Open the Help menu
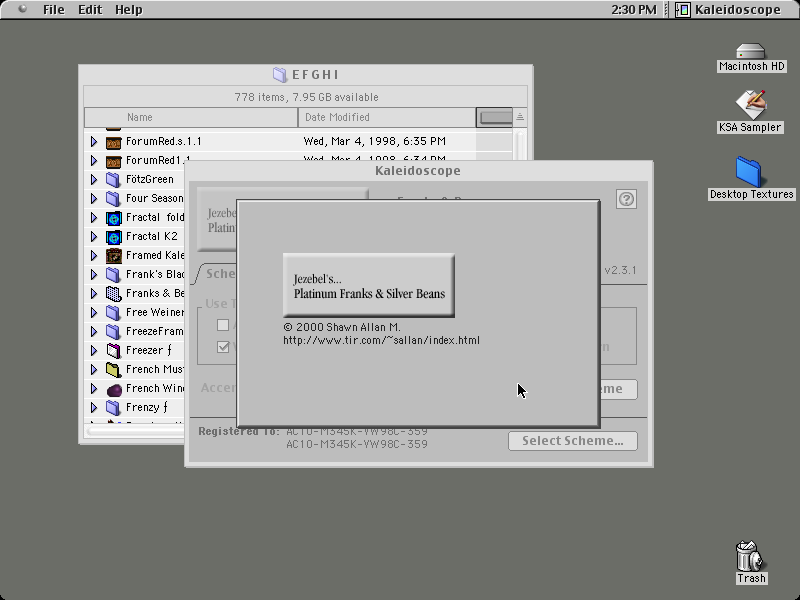Screen dimensions: 800x600 [129, 9]
